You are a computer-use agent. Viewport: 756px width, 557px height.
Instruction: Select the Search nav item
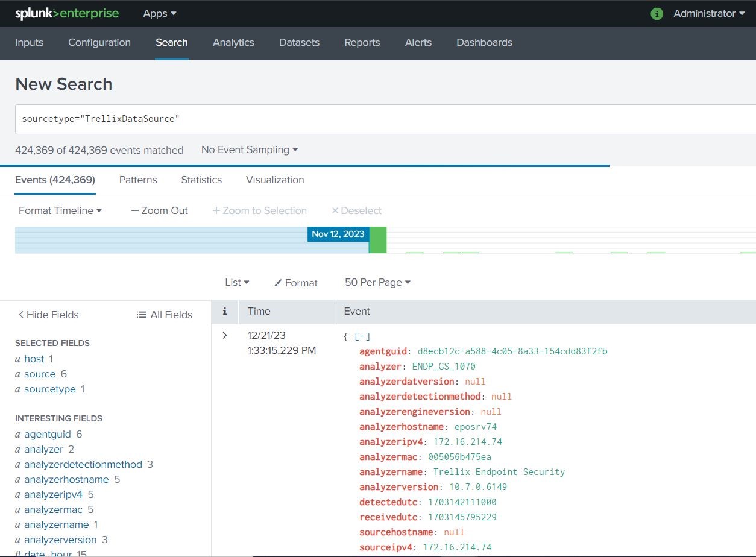click(x=172, y=42)
